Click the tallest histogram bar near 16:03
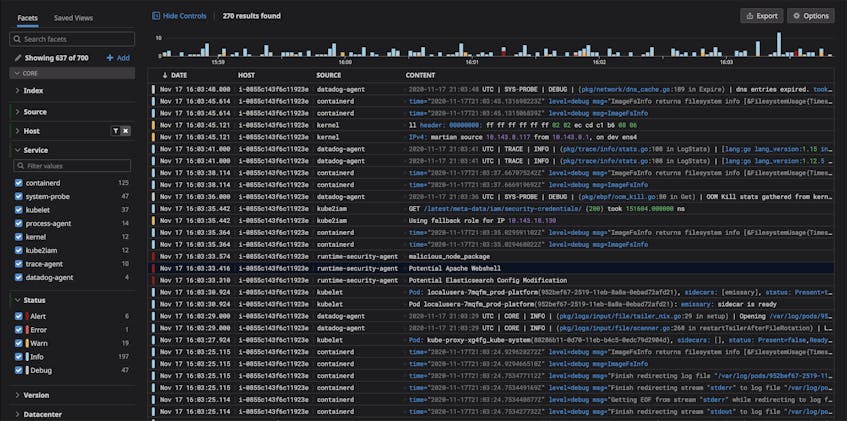847x421 pixels. 778,44
